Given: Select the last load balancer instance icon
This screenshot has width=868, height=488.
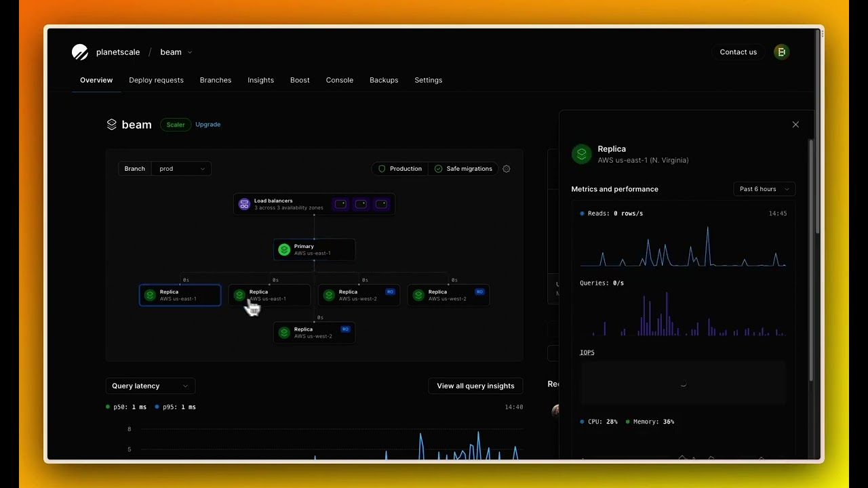Looking at the screenshot, I should point(381,204).
